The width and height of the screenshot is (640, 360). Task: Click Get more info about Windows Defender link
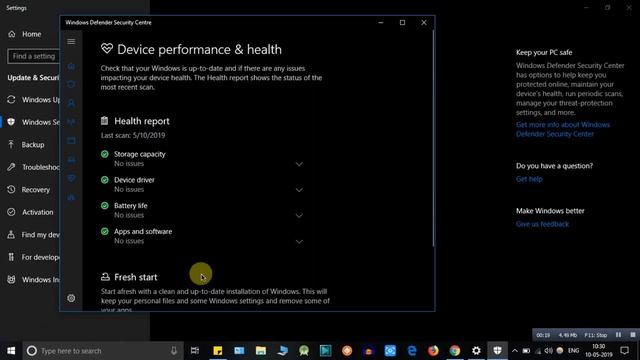[x=562, y=129]
